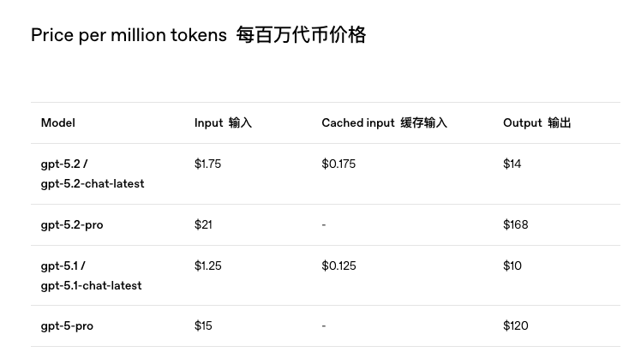641x364 pixels.
Task: Select the Model column header
Action: (58, 123)
